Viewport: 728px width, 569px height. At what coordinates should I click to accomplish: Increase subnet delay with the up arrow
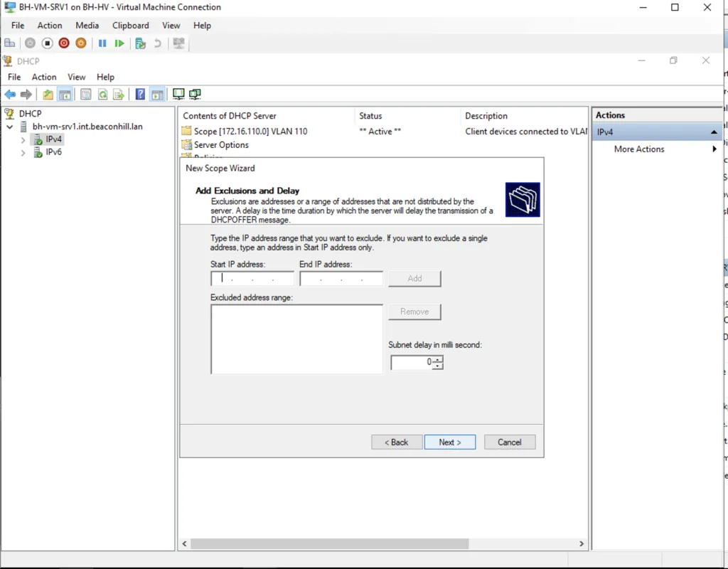coord(438,359)
